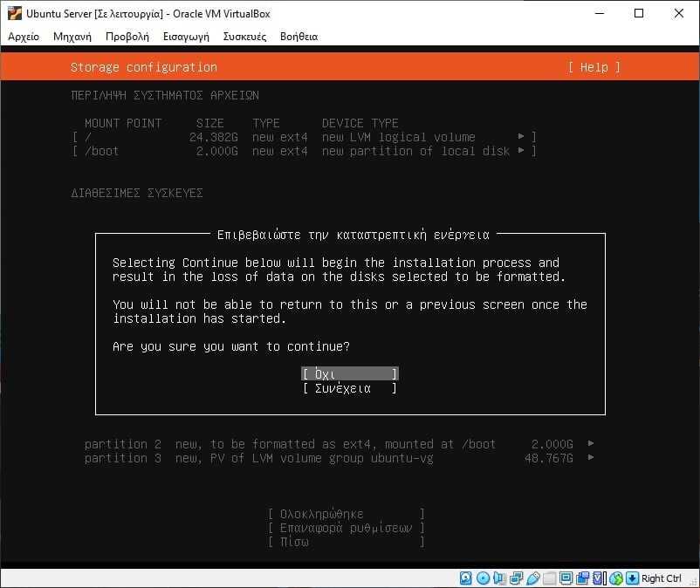Expand the partition 3 row arrow
700x588 pixels.
[x=591, y=458]
